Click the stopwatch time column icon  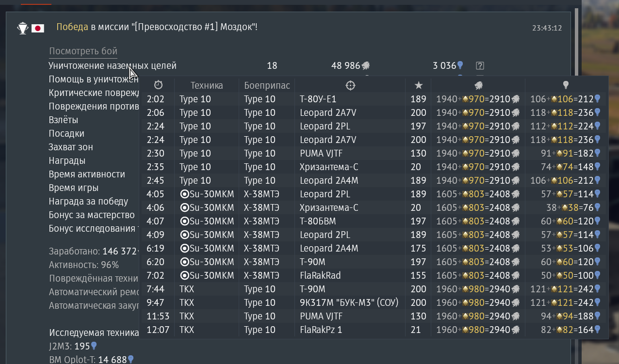[158, 85]
